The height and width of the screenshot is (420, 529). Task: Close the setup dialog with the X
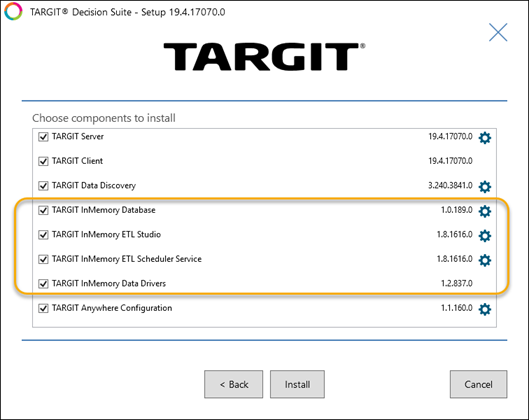498,32
